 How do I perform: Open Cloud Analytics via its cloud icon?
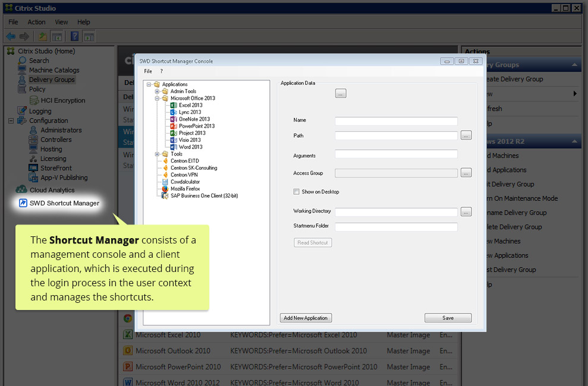pyautogui.click(x=21, y=189)
